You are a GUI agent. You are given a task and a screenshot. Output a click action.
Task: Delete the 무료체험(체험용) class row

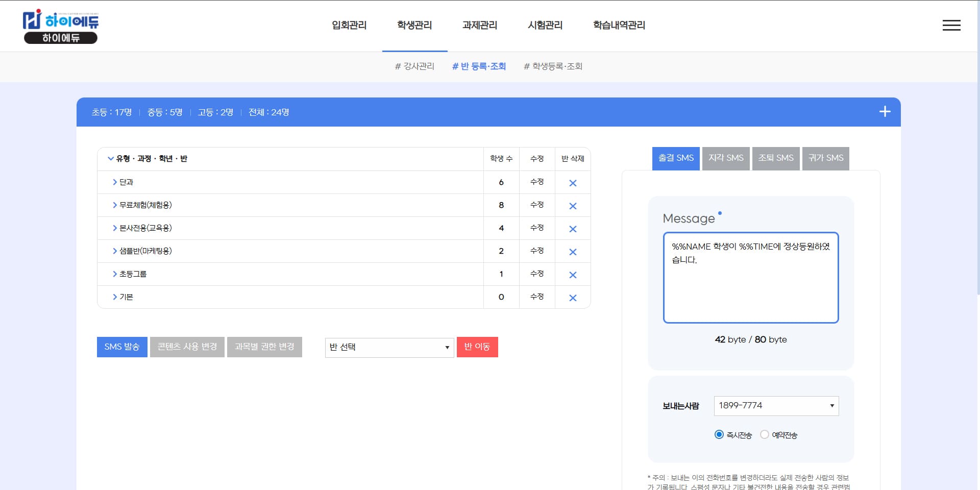(573, 206)
